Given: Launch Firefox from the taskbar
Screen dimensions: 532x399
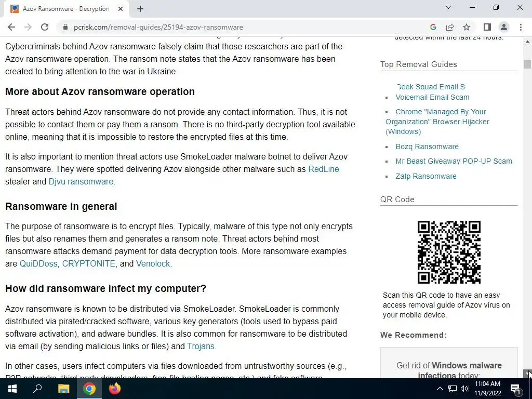Looking at the screenshot, I should click(114, 389).
